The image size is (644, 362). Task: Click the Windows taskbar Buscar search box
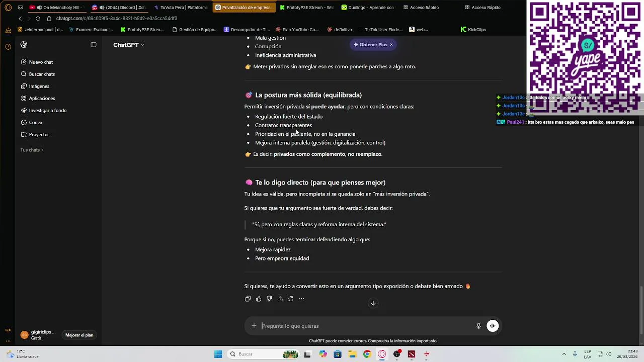[263, 354]
